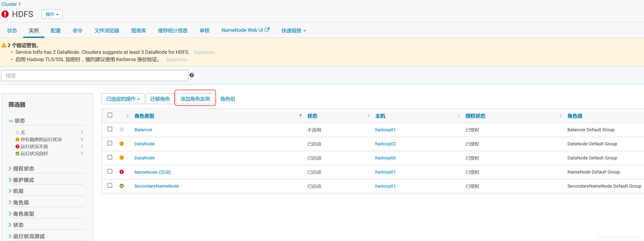Check the DataNode hadoop02 row checkbox

110,143
